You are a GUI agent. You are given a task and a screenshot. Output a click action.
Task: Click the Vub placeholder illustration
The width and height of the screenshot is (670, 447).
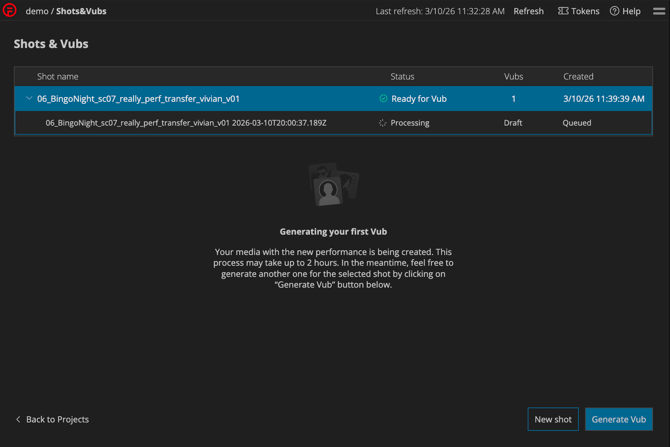(333, 186)
